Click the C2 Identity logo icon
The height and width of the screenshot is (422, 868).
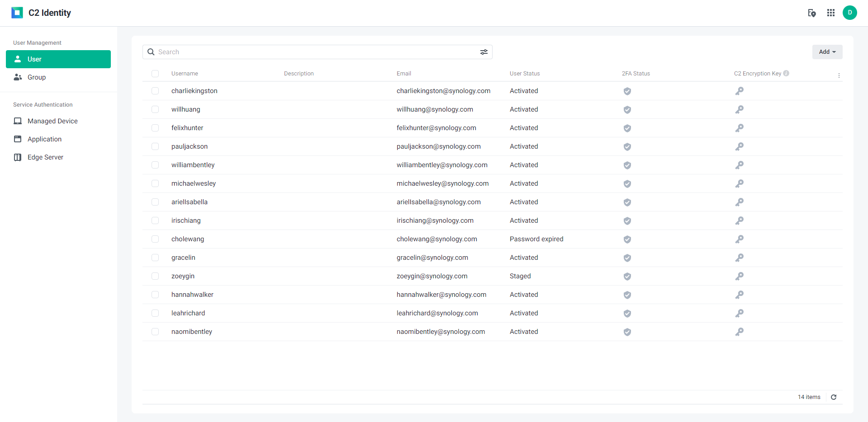(17, 13)
